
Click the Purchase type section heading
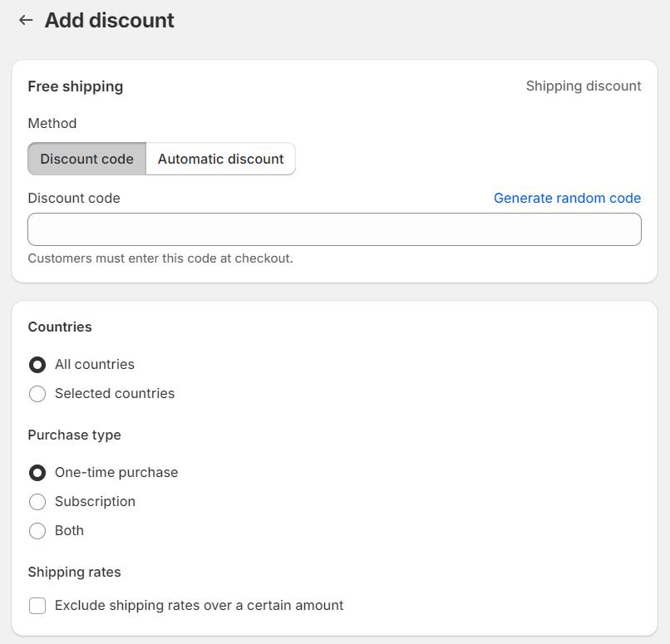coord(74,435)
